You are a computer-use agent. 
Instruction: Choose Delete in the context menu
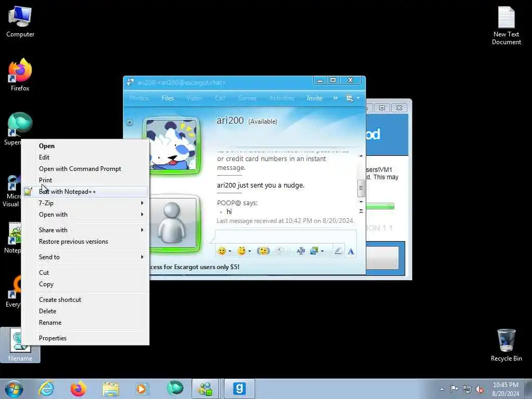click(85, 311)
